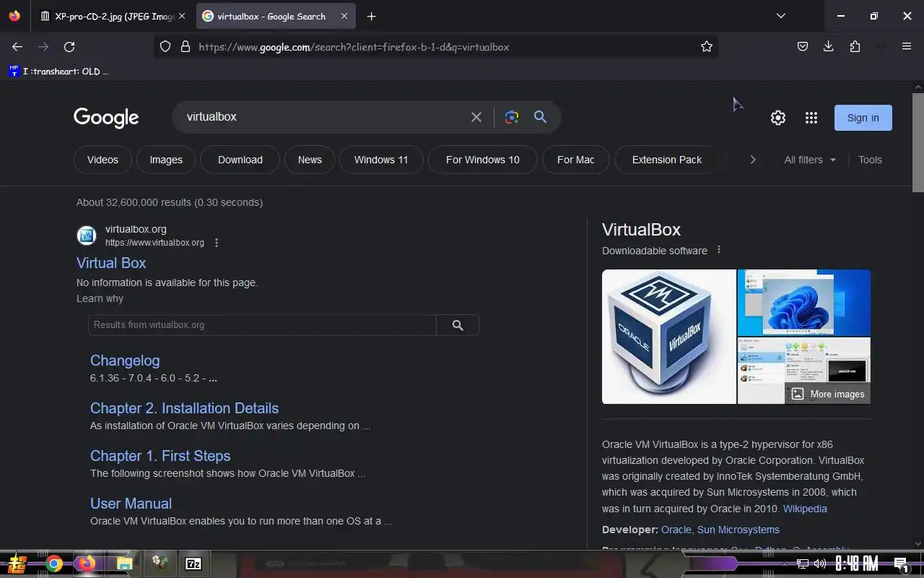924x578 pixels.
Task: Search by image with Google Lens icon
Action: tap(512, 117)
